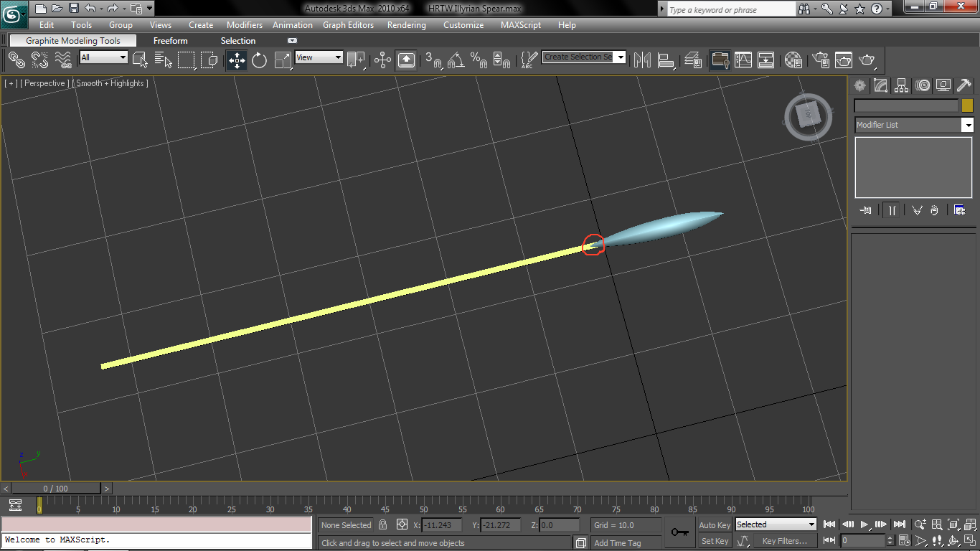Toggle Graphite Modeling Tools ribbon icon
The image size is (980, 551).
(x=720, y=60)
